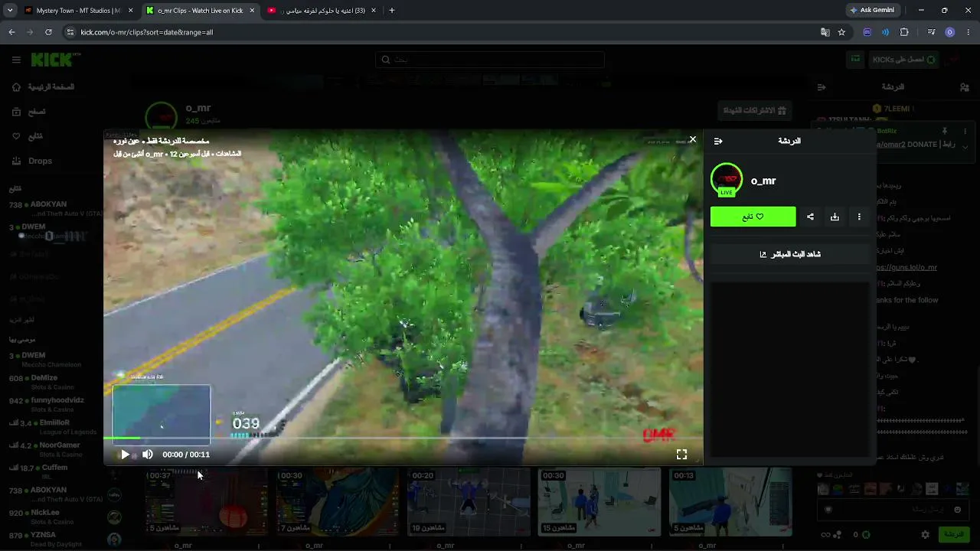Toggle the Kick sidebar hamburger menu
Viewport: 980px width, 551px height.
coord(16,60)
